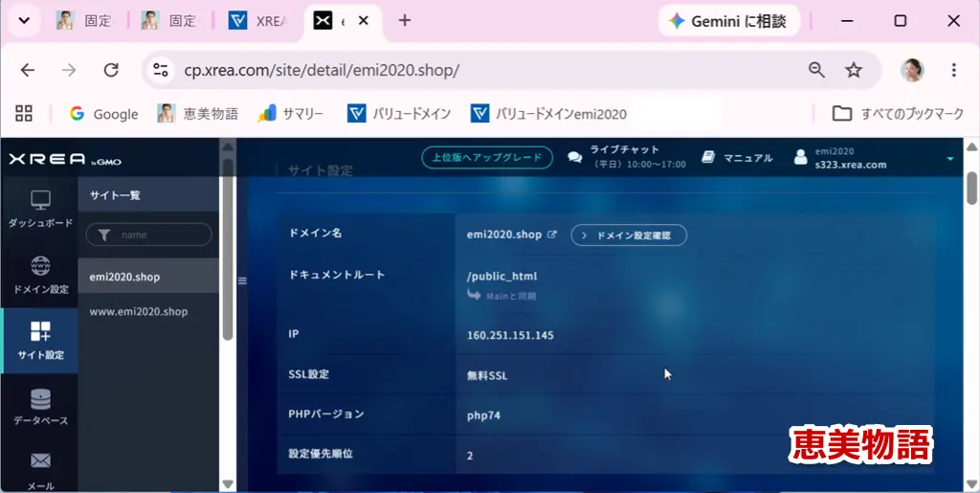
Task: Click the user account avatar icon in header
Action: (801, 157)
